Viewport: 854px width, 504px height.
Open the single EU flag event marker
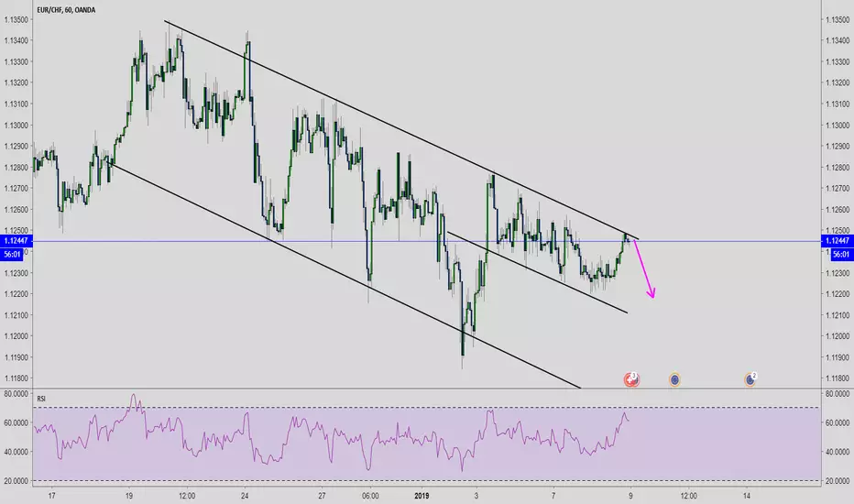point(674,379)
